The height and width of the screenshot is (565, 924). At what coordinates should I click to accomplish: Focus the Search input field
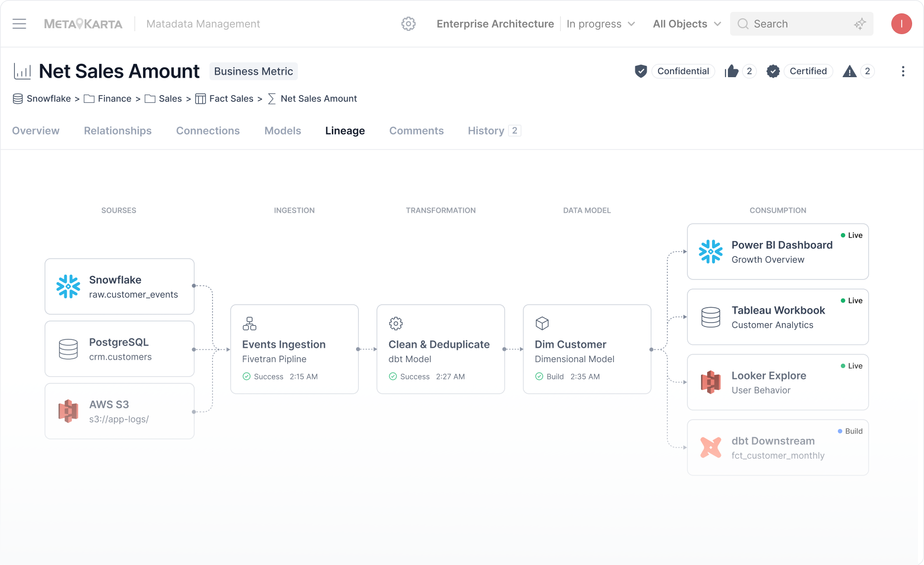pos(802,24)
